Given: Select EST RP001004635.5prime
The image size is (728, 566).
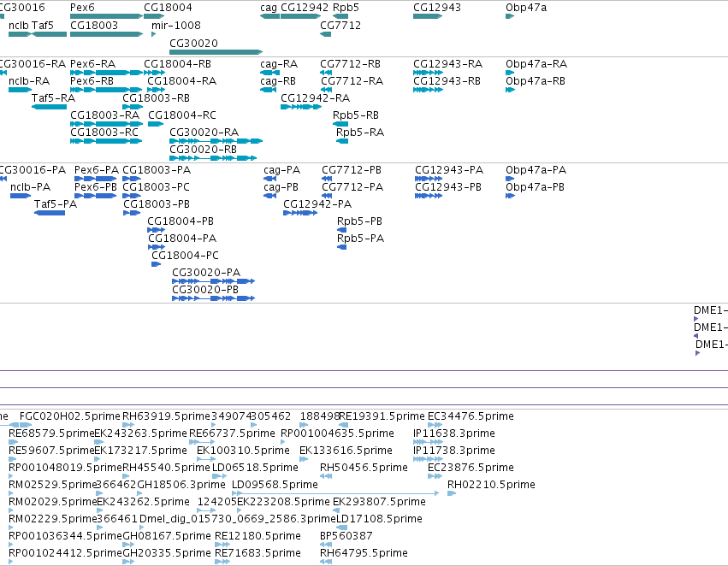Looking at the screenshot, I should [283, 442].
